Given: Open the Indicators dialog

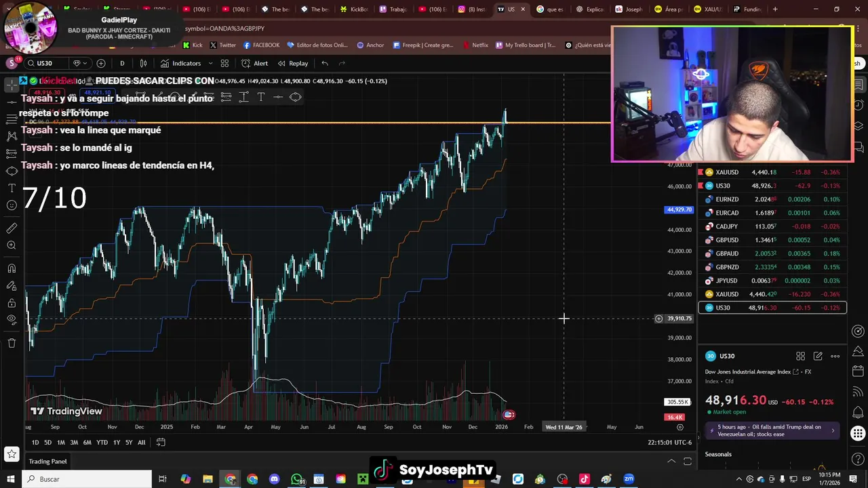Looking at the screenshot, I should [180, 63].
